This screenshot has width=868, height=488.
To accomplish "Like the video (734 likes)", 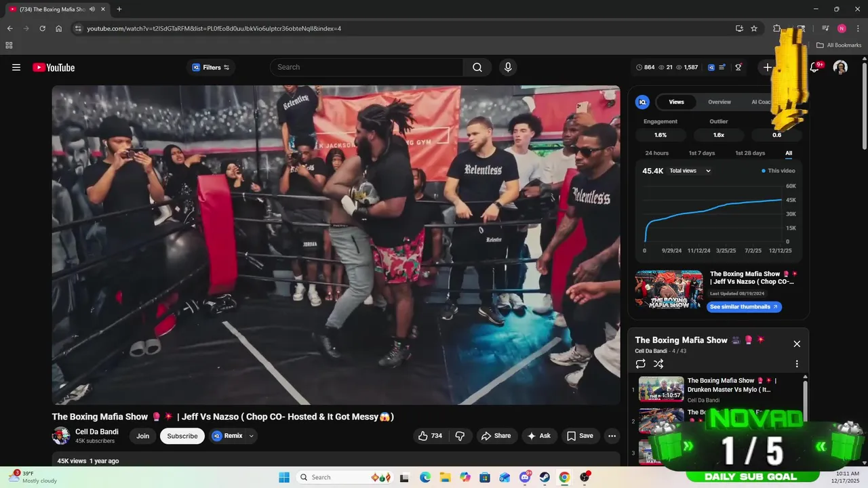I will click(431, 436).
